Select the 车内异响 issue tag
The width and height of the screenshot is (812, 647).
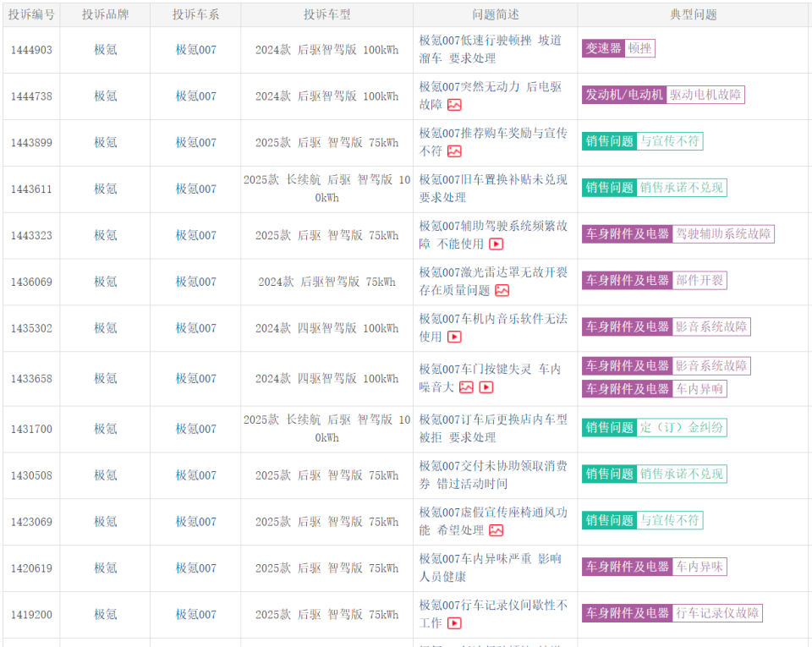[654, 389]
